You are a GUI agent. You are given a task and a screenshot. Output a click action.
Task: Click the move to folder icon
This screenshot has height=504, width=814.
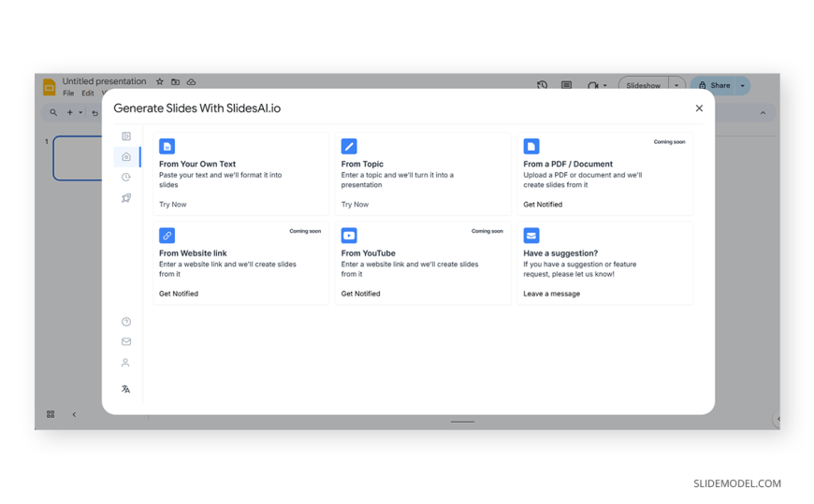(176, 82)
